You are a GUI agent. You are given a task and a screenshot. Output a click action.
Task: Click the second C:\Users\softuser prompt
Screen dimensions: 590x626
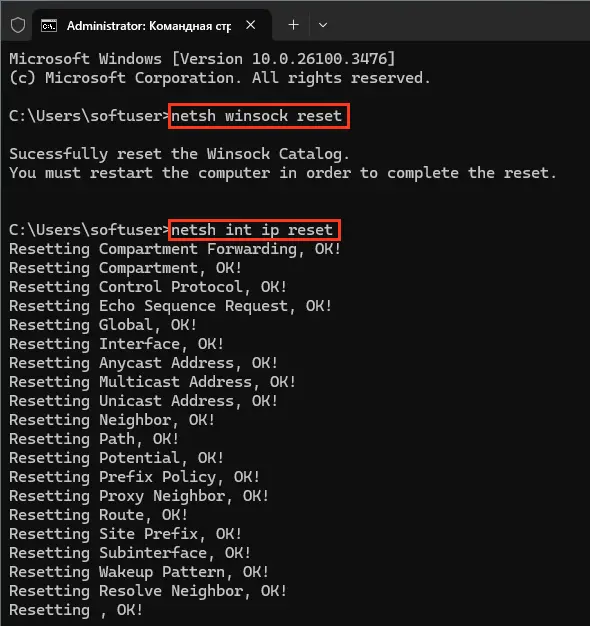coord(89,230)
